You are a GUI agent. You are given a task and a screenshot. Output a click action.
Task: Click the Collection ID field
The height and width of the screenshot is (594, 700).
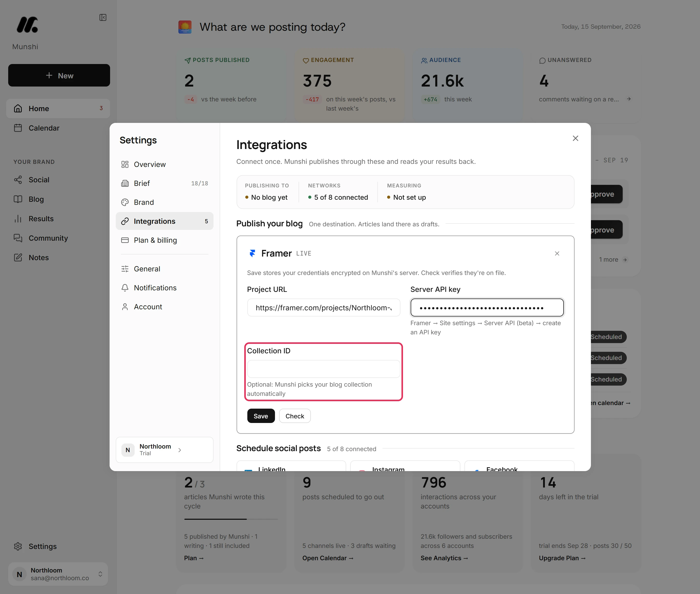[x=324, y=369]
